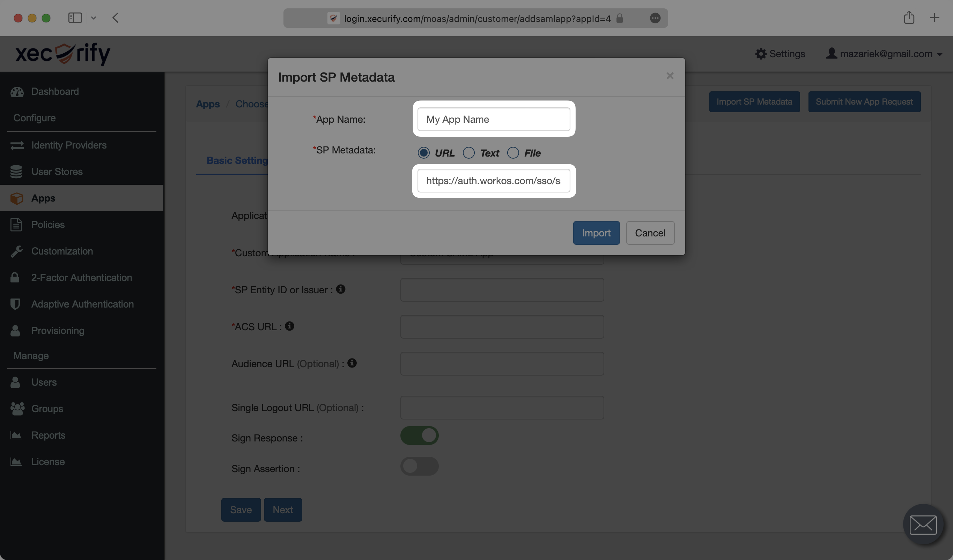Click the Submit New App Request button
This screenshot has width=953, height=560.
click(x=864, y=101)
